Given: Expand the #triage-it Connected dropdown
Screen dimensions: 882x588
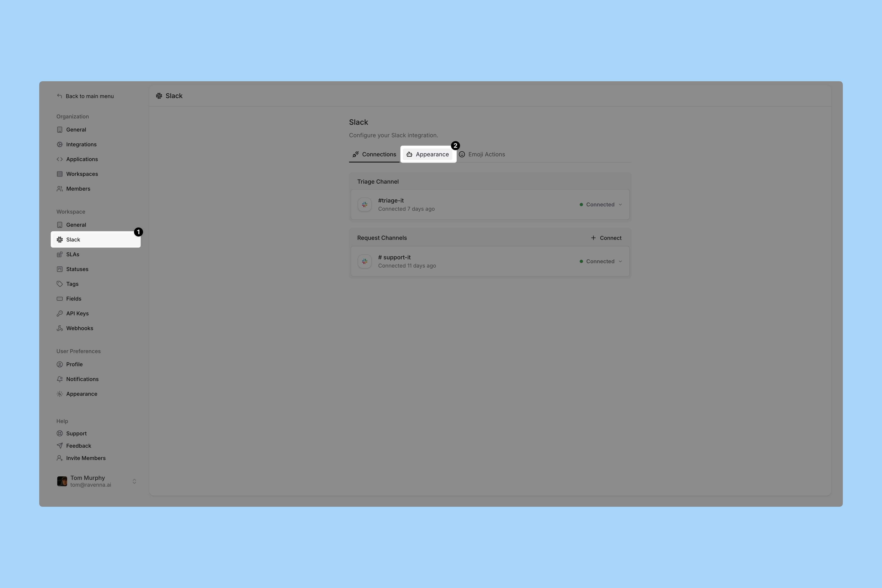Looking at the screenshot, I should pos(620,205).
